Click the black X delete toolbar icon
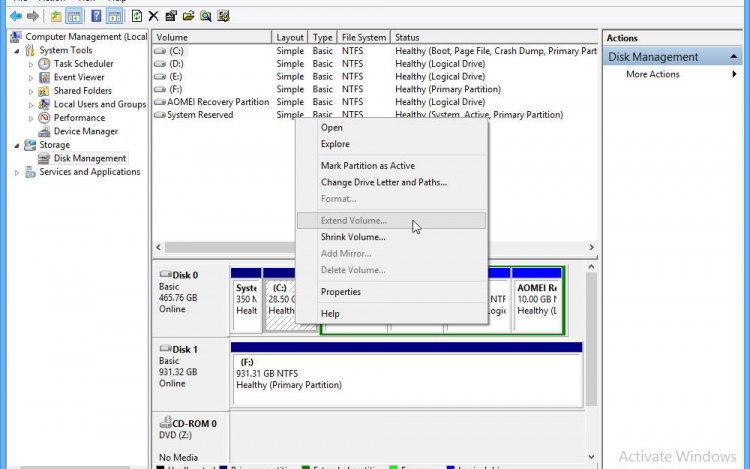The width and height of the screenshot is (750, 469). 153,16
